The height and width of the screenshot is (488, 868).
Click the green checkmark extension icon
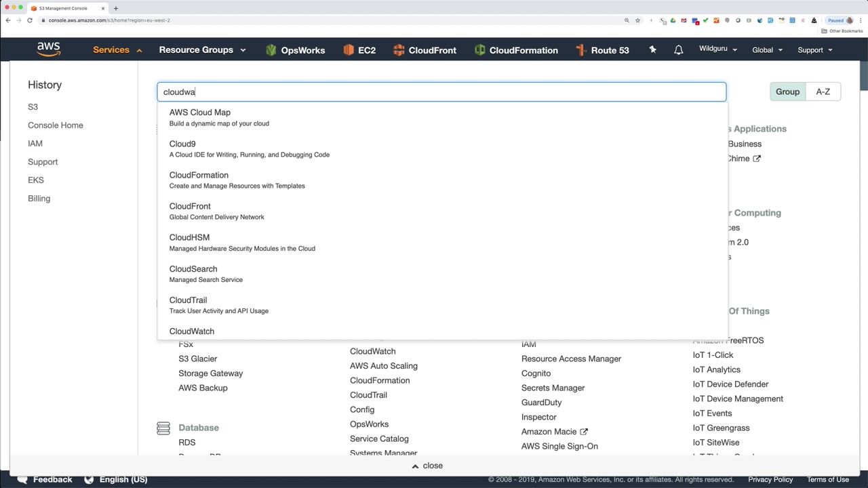(x=705, y=20)
